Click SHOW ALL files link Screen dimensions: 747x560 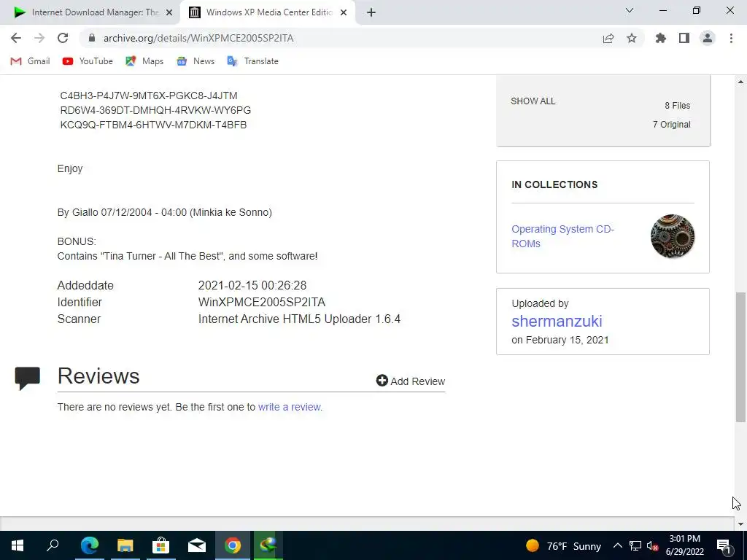click(x=533, y=101)
